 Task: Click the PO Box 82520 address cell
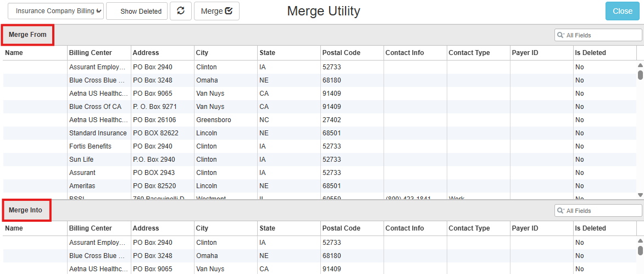162,185
